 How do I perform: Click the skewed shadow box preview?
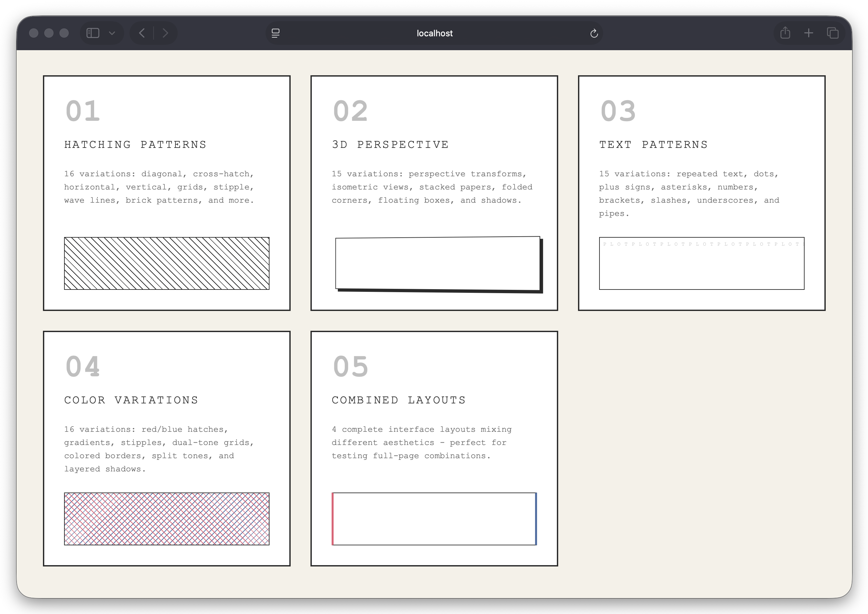tap(438, 263)
